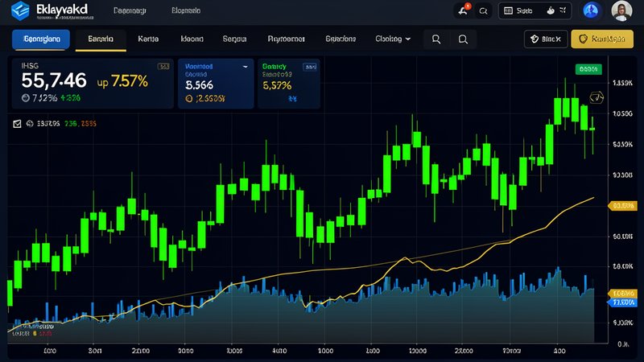Open the user profile photo

coord(621,10)
